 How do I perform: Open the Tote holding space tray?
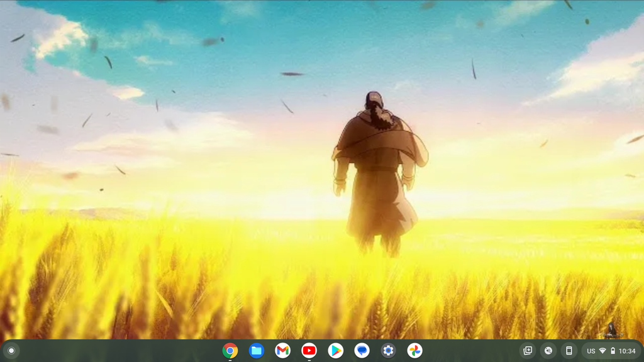(x=528, y=351)
